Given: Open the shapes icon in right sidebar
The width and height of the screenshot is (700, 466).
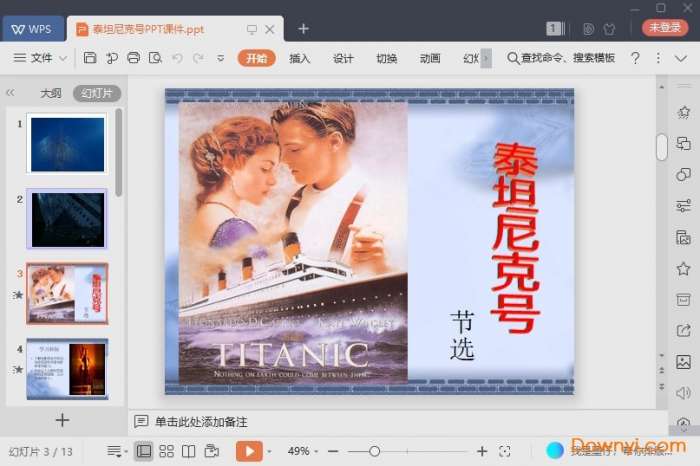Looking at the screenshot, I should [683, 175].
